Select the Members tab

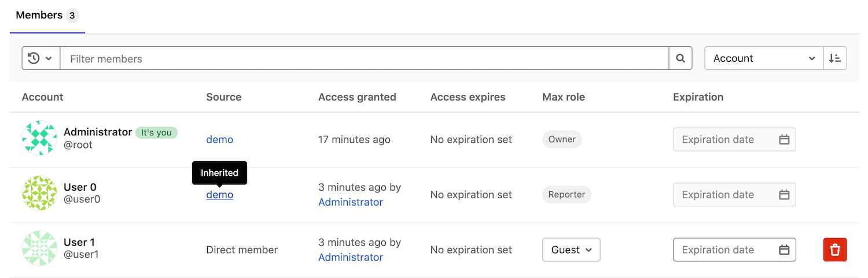pyautogui.click(x=46, y=16)
